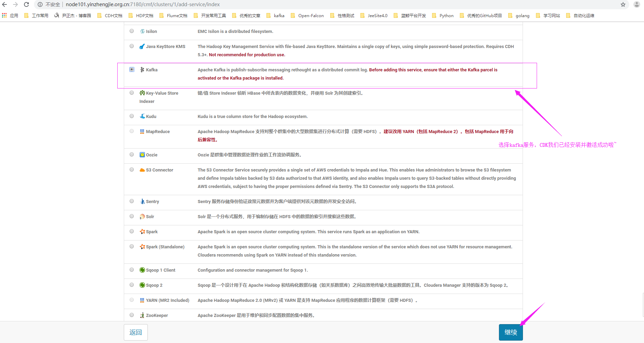The height and width of the screenshot is (343, 644).
Task: Click the ZooKeeper service icon
Action: click(142, 315)
